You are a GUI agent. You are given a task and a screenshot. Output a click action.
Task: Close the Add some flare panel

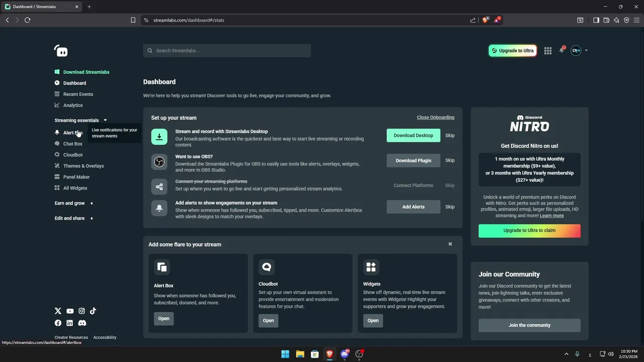click(x=450, y=244)
